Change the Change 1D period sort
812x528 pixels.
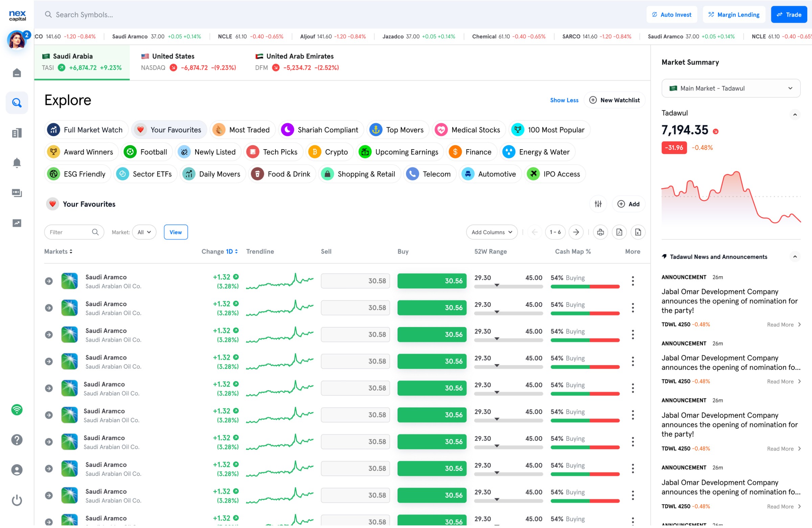tap(220, 251)
